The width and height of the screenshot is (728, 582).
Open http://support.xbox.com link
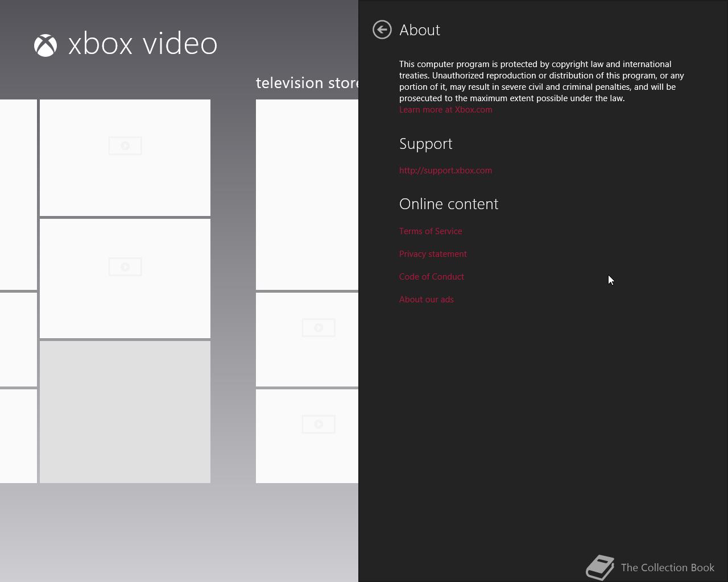point(446,171)
